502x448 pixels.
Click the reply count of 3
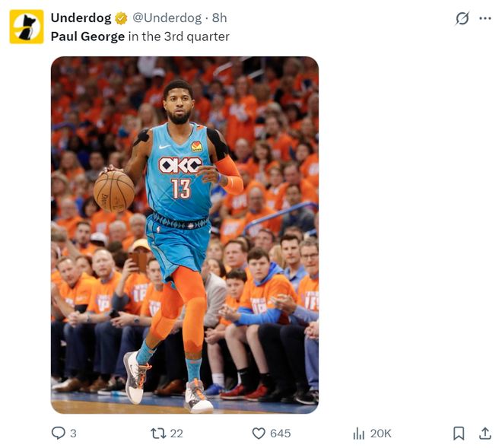point(73,433)
